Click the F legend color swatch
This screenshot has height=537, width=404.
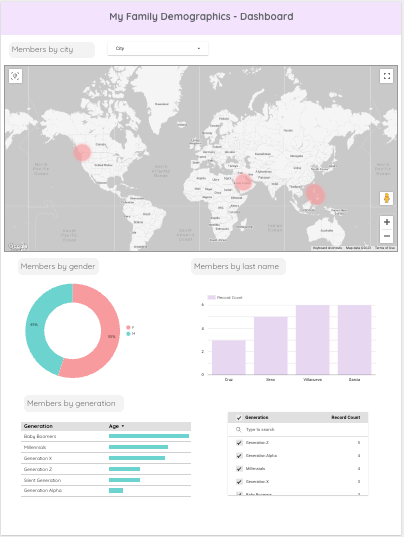[128, 327]
